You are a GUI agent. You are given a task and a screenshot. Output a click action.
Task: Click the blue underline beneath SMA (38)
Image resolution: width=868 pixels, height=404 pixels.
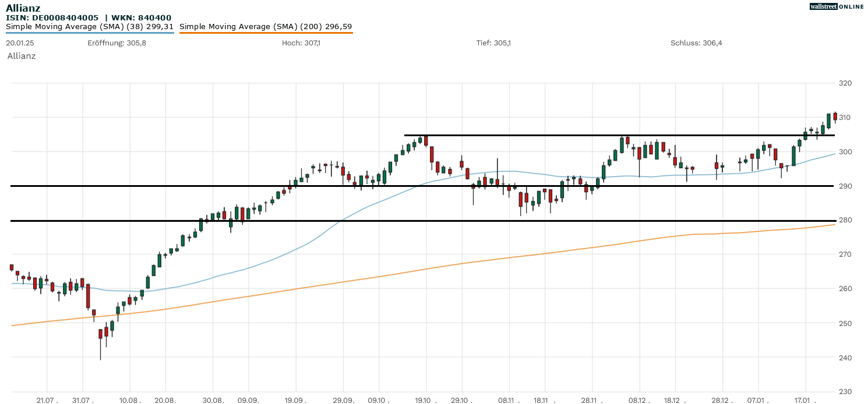click(x=90, y=33)
